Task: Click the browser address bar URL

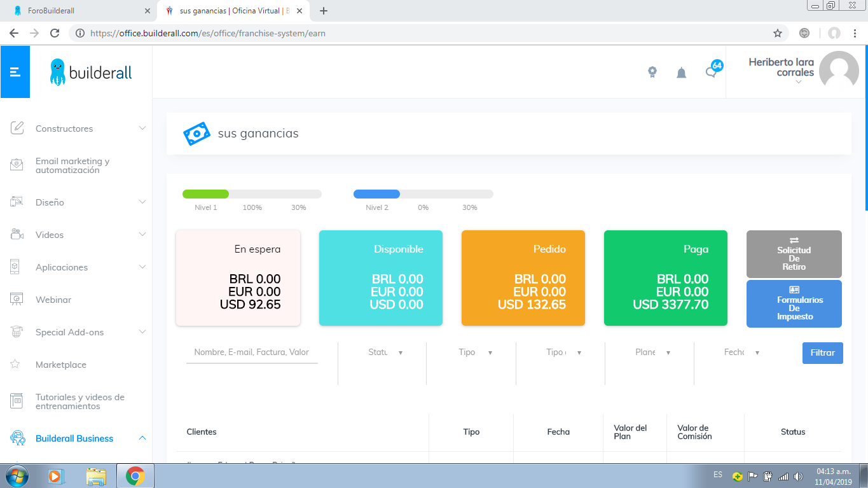Action: tap(209, 33)
